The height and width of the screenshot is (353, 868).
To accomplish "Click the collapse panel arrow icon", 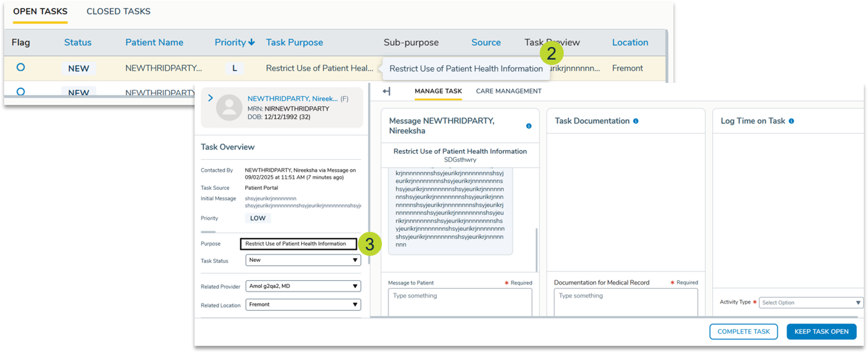I will pyautogui.click(x=387, y=91).
